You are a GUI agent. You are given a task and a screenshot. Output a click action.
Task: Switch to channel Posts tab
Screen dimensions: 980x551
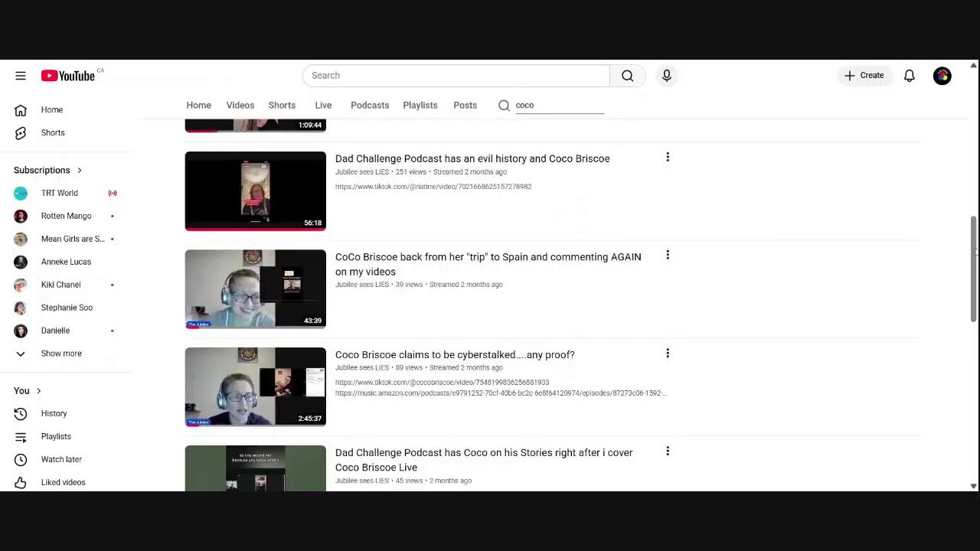pos(465,105)
